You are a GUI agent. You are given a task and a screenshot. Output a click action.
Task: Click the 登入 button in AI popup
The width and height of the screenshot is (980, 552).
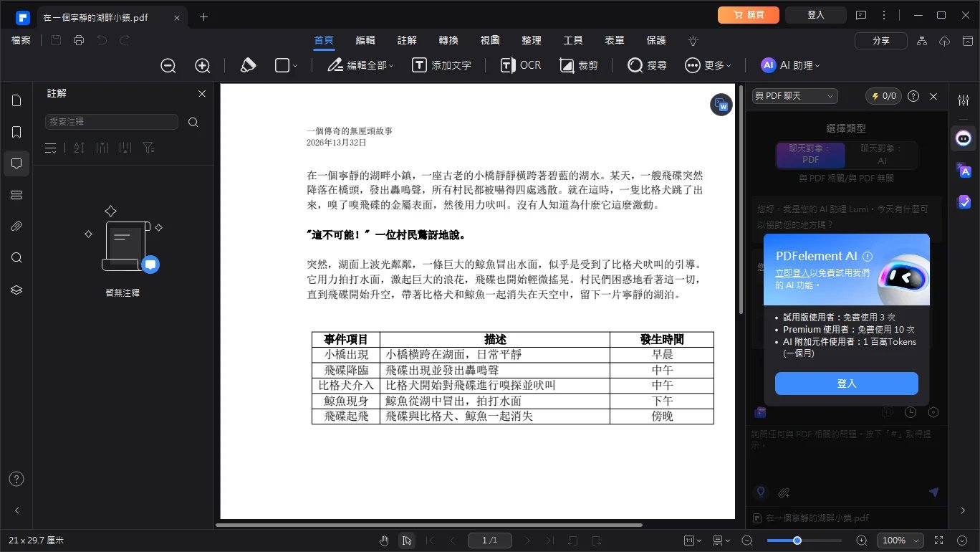tap(846, 384)
